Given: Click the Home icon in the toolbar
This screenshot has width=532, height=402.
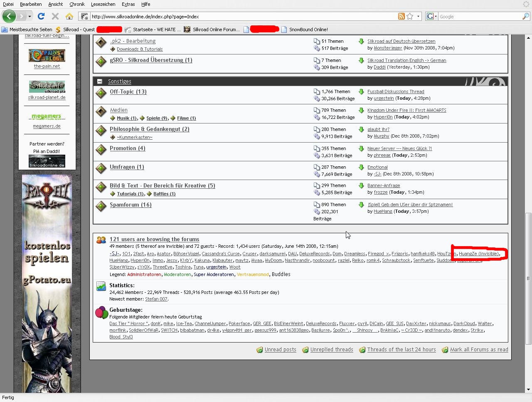Looking at the screenshot, I should [x=69, y=16].
